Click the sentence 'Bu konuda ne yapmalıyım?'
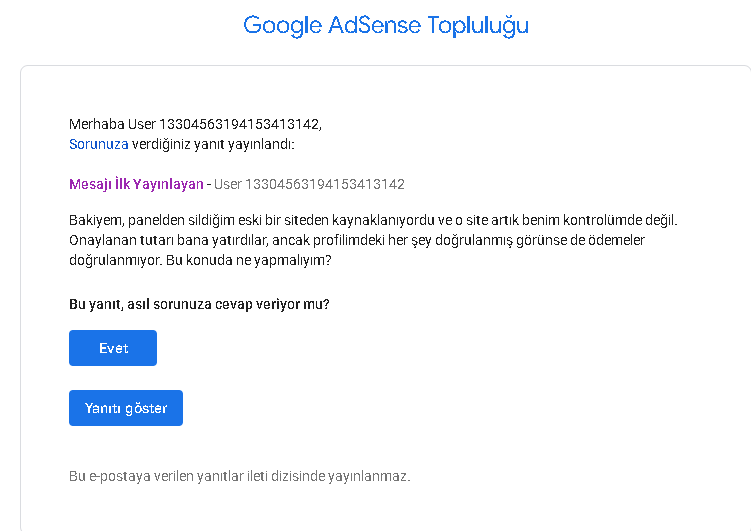Screen dimensions: 751x531 click(x=249, y=260)
